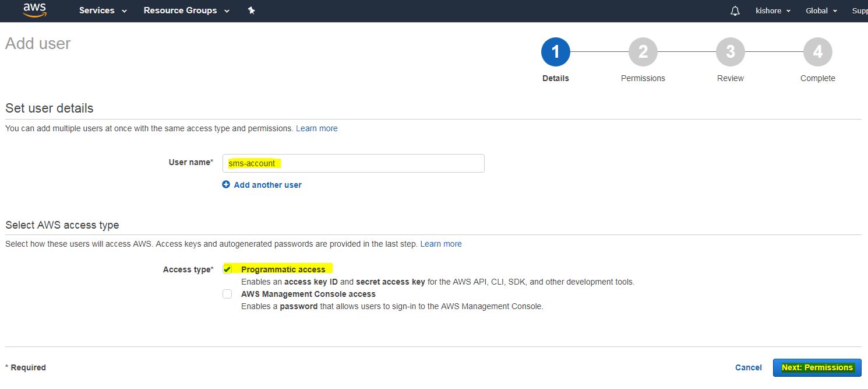Click step 4 Complete circle
The height and width of the screenshot is (389, 868).
point(817,52)
